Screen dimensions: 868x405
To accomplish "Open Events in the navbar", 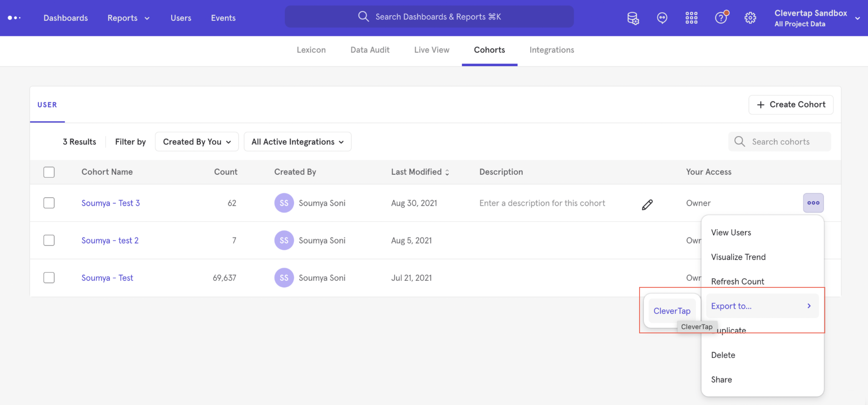I will click(223, 18).
